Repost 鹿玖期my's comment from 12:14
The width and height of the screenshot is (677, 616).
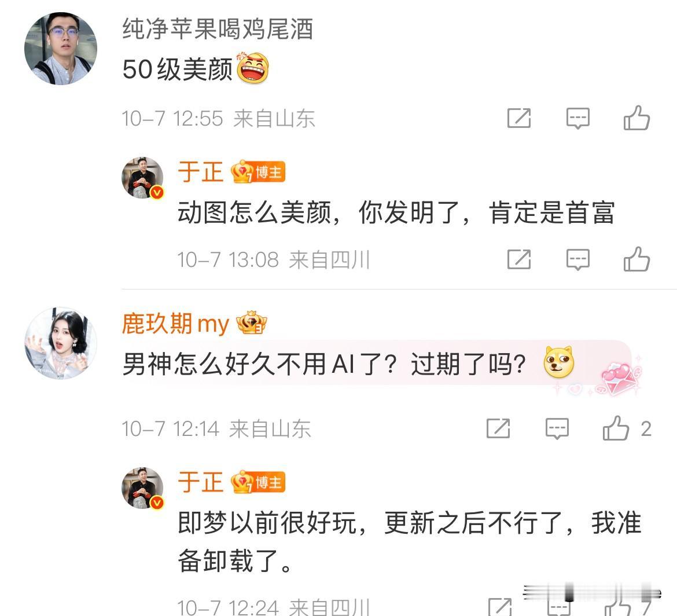pyautogui.click(x=498, y=428)
